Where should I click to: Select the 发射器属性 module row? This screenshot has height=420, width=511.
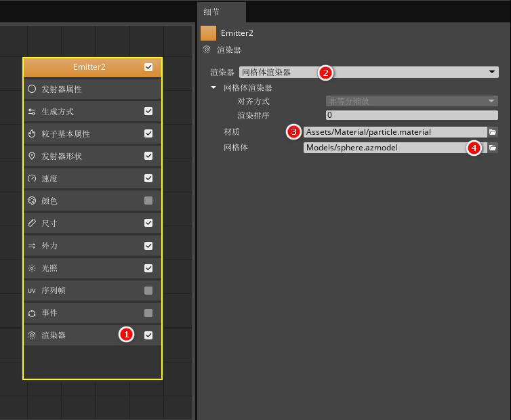point(93,89)
